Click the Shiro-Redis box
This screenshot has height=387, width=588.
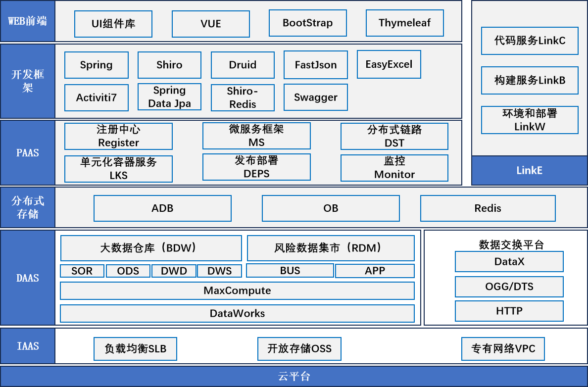243,97
